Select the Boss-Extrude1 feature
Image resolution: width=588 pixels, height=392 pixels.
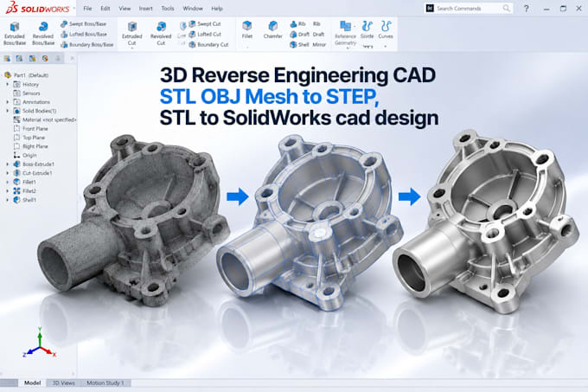[34, 164]
